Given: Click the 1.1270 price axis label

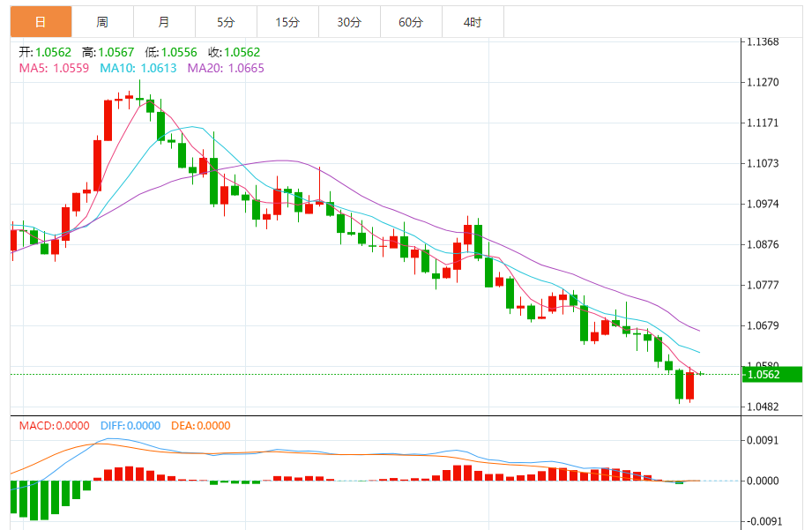Looking at the screenshot, I should coord(763,82).
